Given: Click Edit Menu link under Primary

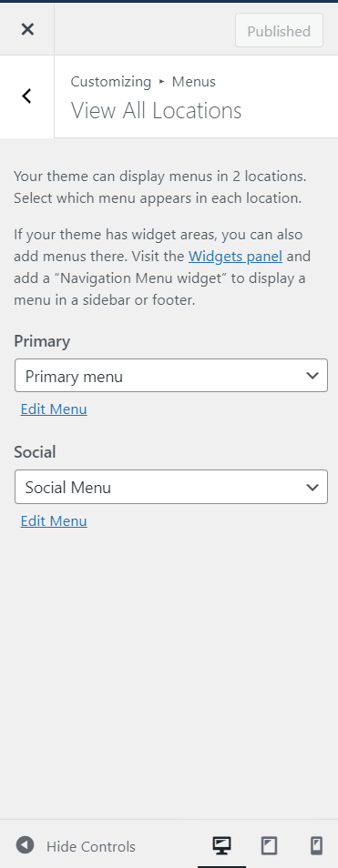Looking at the screenshot, I should 54,409.
